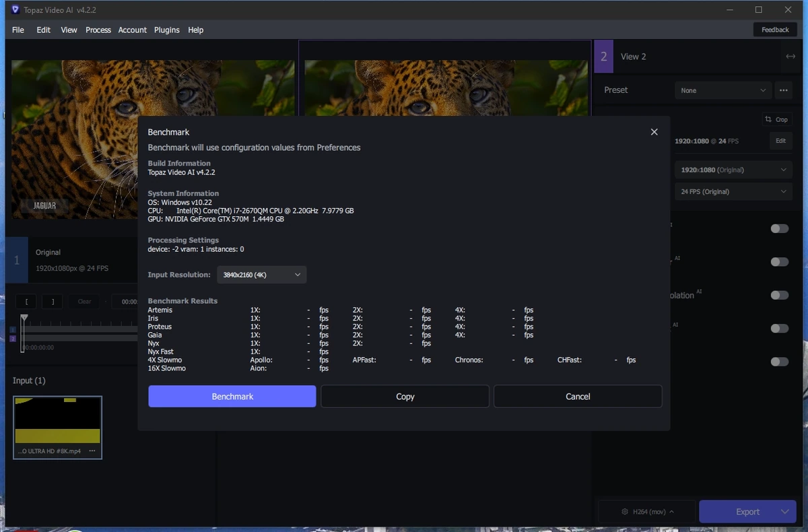Click the Edit button beside 1920x1080 @ 24 FPS
The height and width of the screenshot is (532, 808).
click(780, 141)
